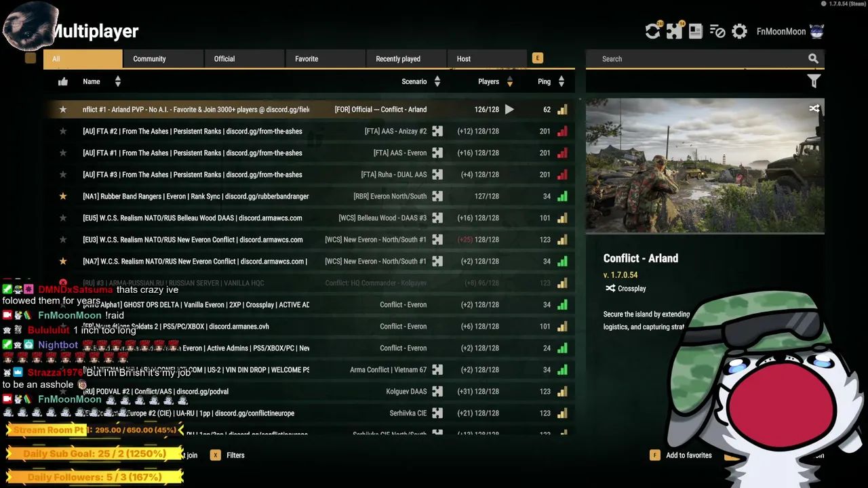The width and height of the screenshot is (868, 488).
Task: Click the Filters button
Action: pos(235,455)
